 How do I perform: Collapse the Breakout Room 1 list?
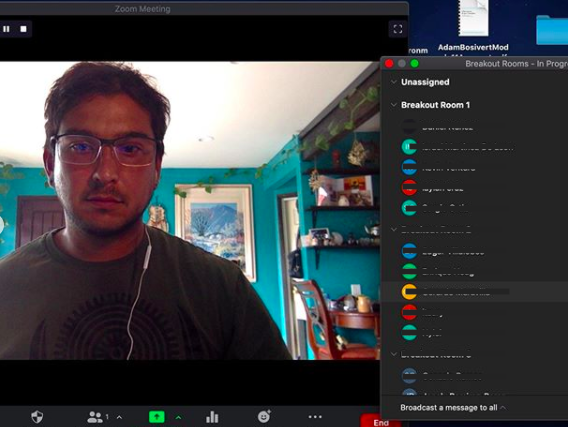click(394, 105)
